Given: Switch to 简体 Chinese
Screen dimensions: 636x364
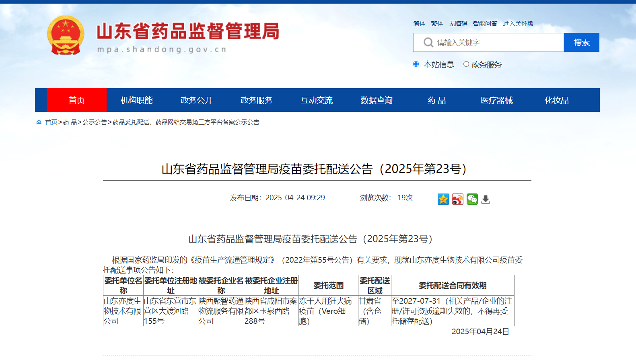Looking at the screenshot, I should click(x=419, y=24).
